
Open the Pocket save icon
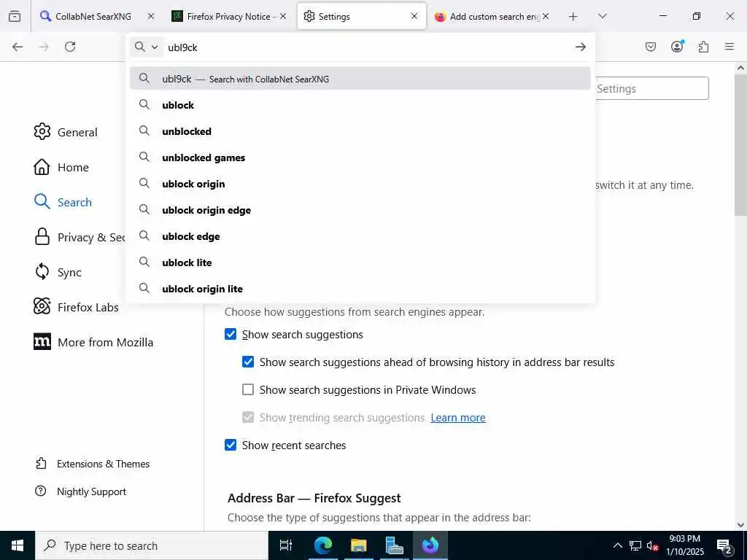650,47
